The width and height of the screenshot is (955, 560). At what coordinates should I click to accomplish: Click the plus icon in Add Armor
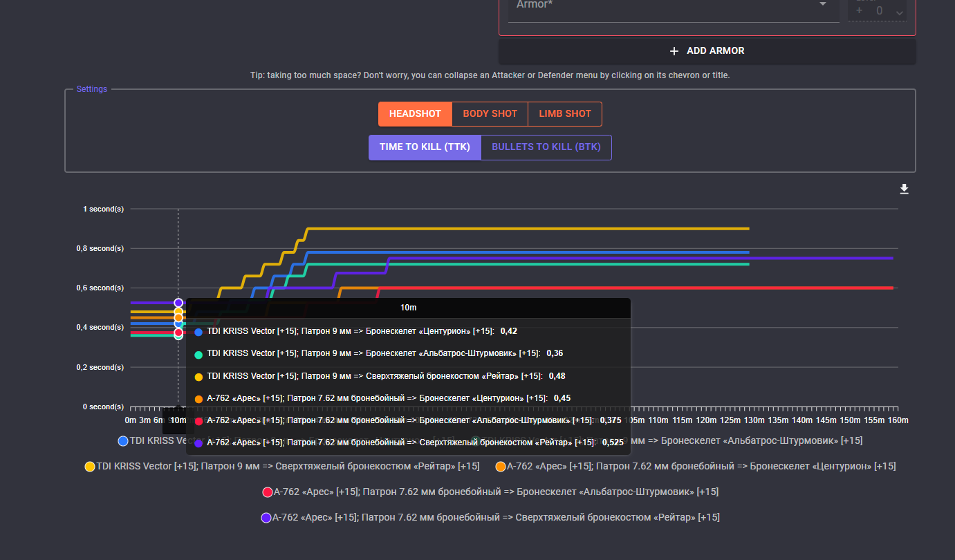click(674, 51)
